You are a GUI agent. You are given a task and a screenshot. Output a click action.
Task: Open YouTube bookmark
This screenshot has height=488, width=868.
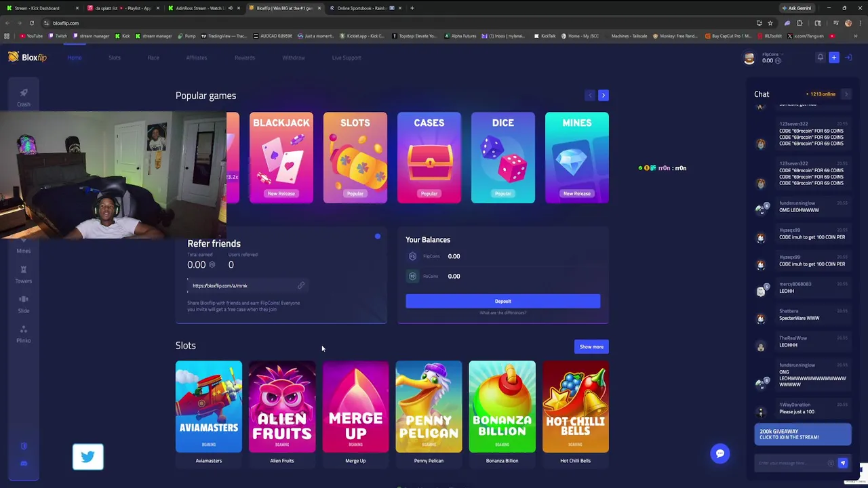point(31,36)
